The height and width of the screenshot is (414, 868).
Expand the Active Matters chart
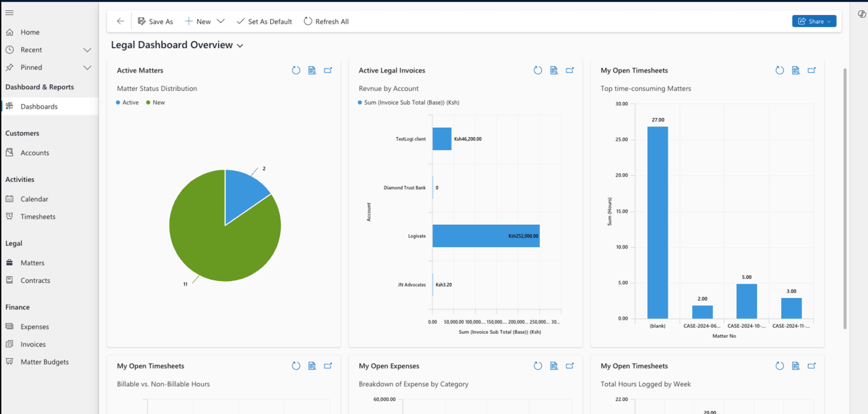pyautogui.click(x=328, y=71)
